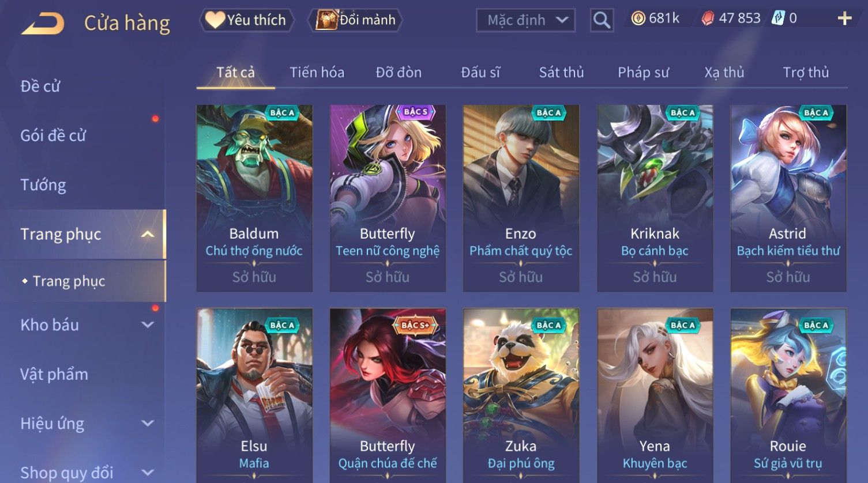Open the Mặc định sort dropdown

525,20
